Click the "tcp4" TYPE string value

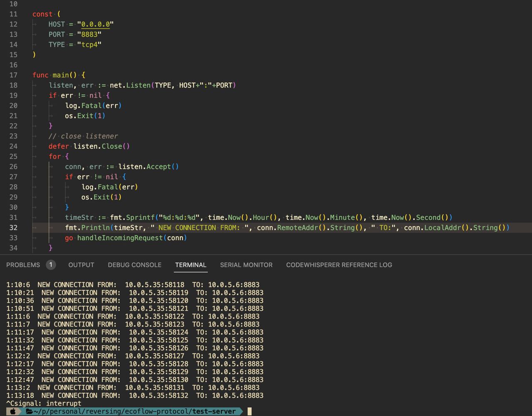(x=89, y=45)
